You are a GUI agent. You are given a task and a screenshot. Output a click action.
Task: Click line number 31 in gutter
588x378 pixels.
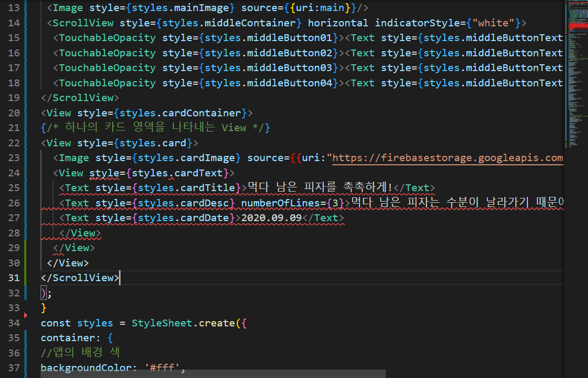click(14, 278)
